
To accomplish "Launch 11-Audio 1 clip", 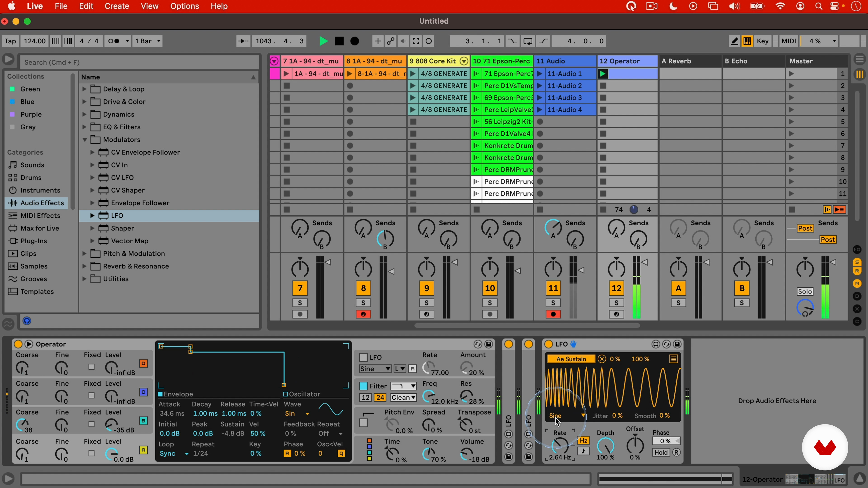I will (x=540, y=74).
